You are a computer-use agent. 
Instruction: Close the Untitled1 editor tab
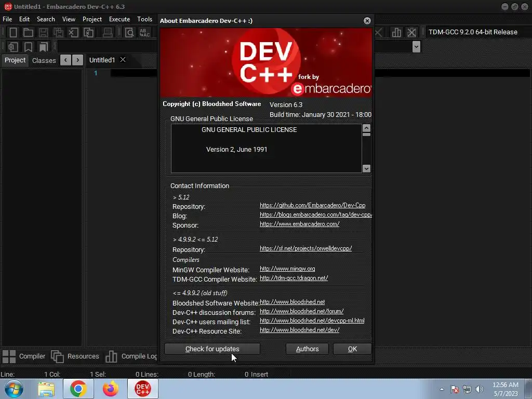(x=123, y=59)
